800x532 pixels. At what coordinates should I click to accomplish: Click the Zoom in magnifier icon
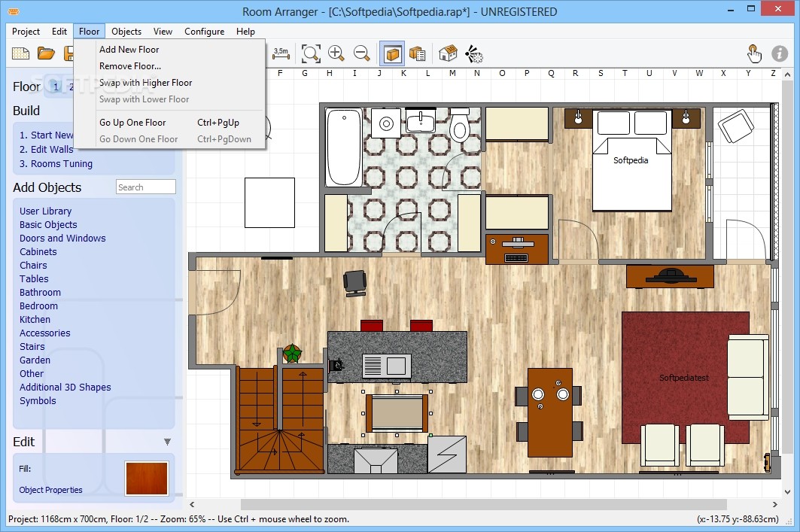click(x=336, y=53)
